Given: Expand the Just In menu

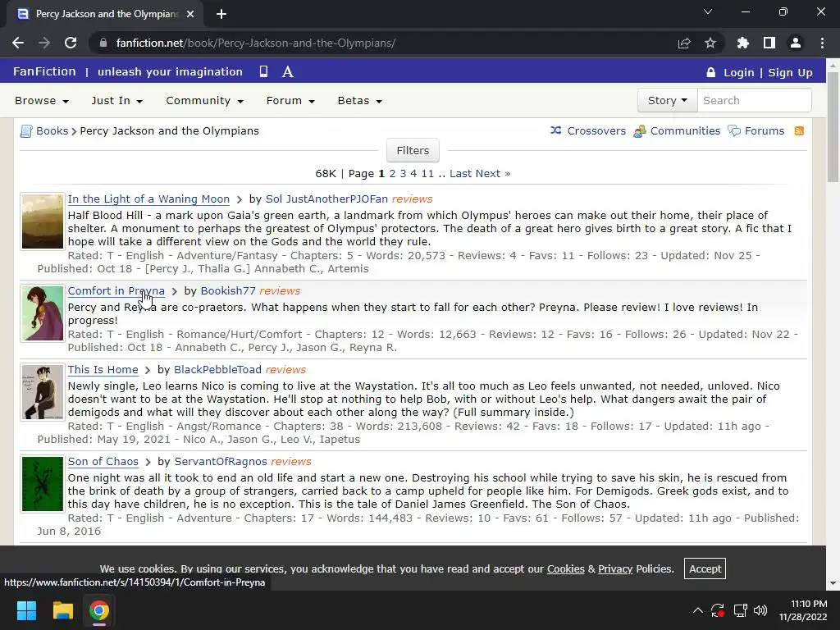Looking at the screenshot, I should (x=116, y=101).
